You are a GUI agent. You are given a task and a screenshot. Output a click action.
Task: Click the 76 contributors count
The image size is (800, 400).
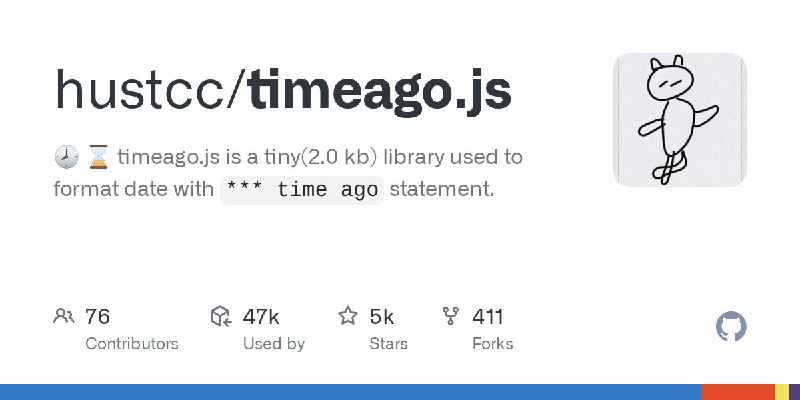[x=97, y=316]
